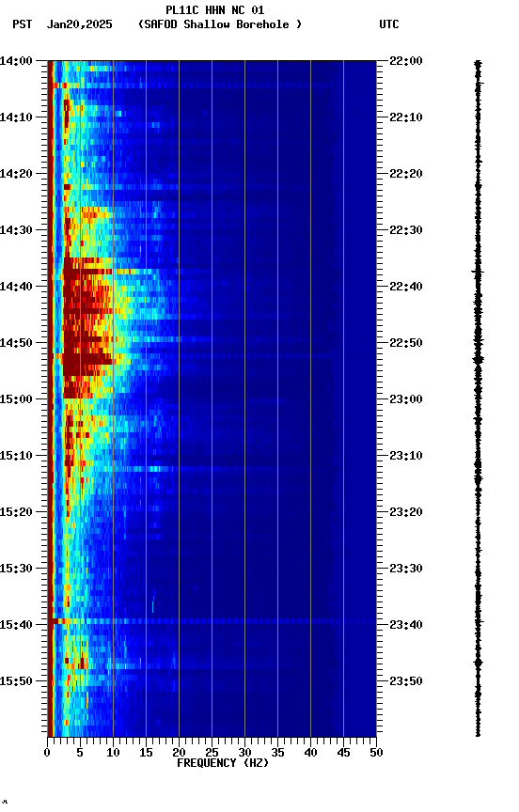Click the 30 Hz axis tick label
Screen dimensions: 519x812
(x=244, y=753)
